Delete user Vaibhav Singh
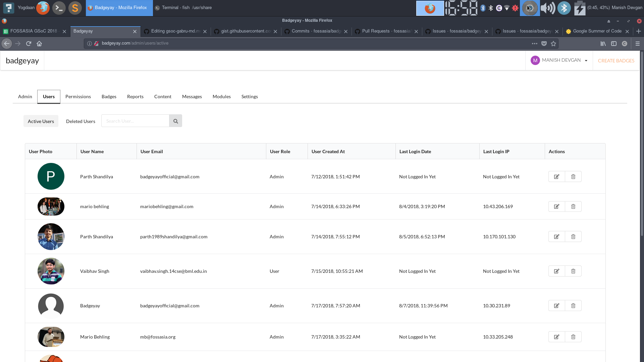This screenshot has height=362, width=644. (x=573, y=271)
